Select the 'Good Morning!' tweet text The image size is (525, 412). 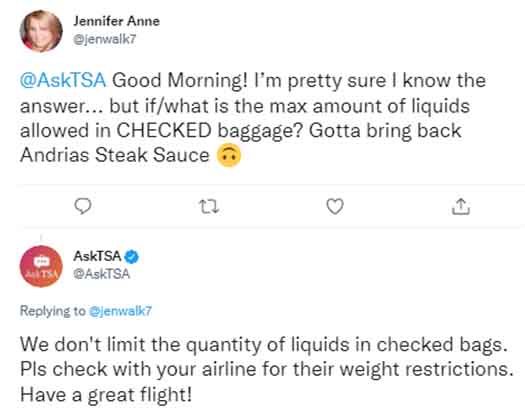179,80
